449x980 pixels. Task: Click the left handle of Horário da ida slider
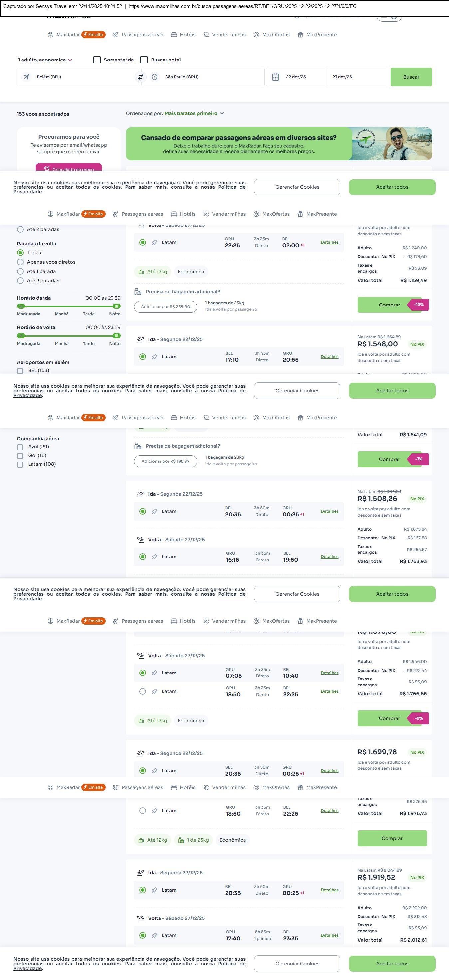coord(21,306)
